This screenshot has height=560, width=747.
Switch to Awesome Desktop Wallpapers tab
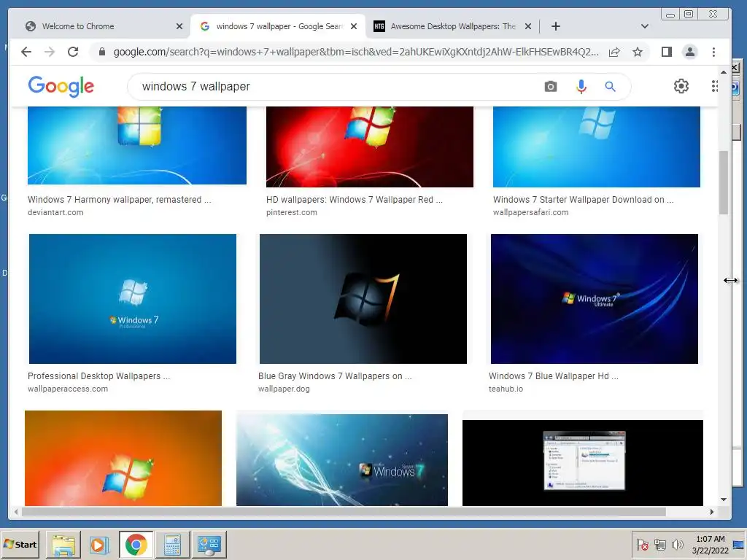[x=452, y=26]
